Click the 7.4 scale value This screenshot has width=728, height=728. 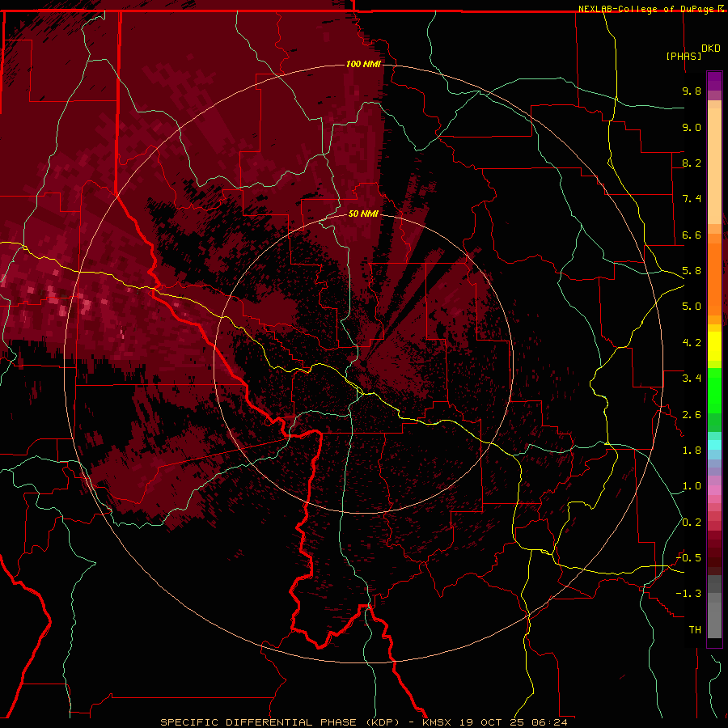692,199
